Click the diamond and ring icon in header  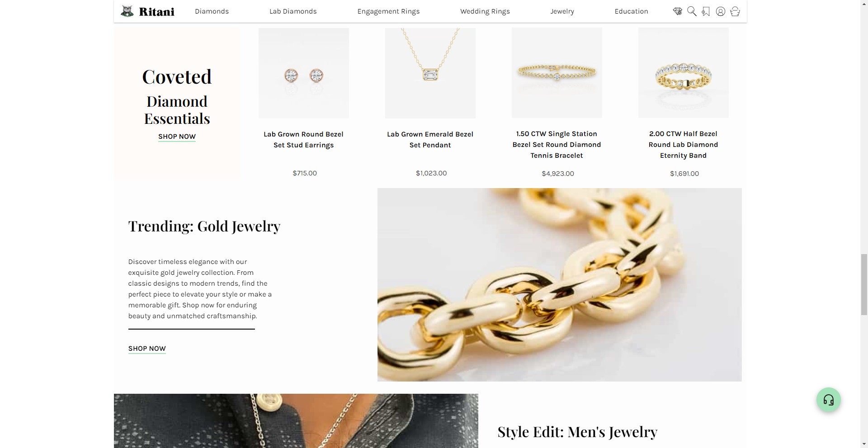pos(677,11)
